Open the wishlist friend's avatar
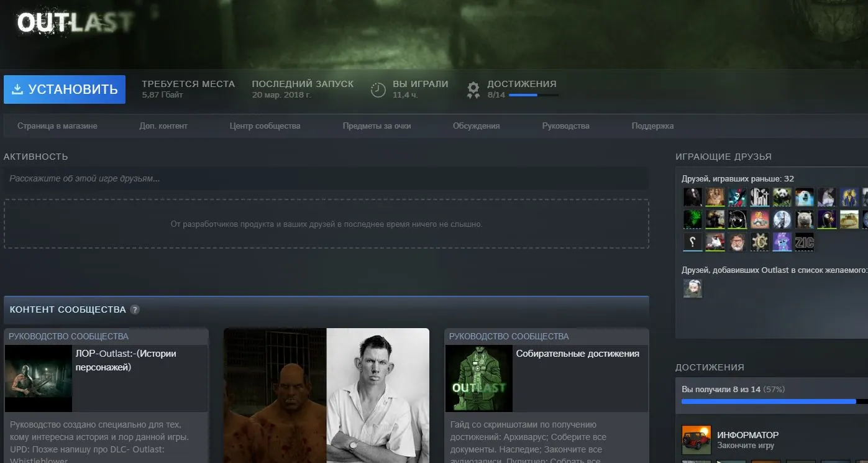Screen dimensions: 868x463 [x=693, y=288]
